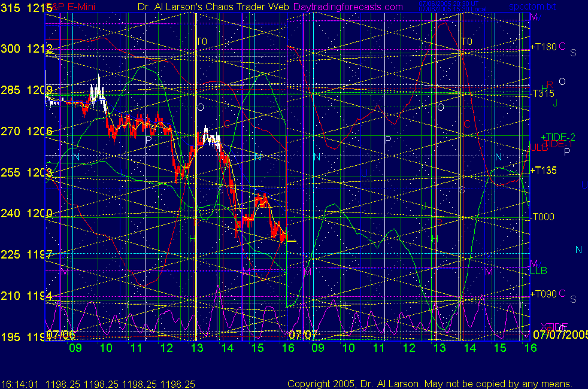Click the +TIDE-2 legend label

coord(558,137)
